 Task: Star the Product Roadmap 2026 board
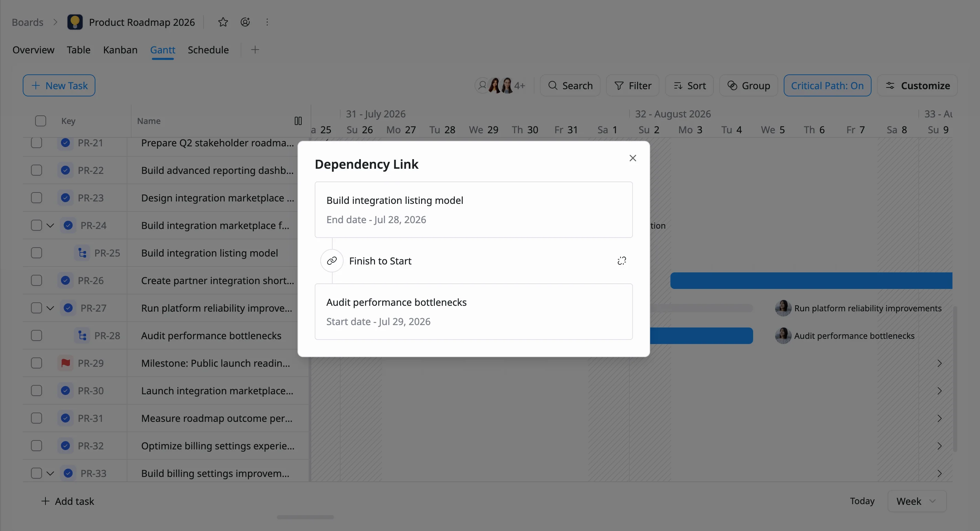click(x=223, y=22)
